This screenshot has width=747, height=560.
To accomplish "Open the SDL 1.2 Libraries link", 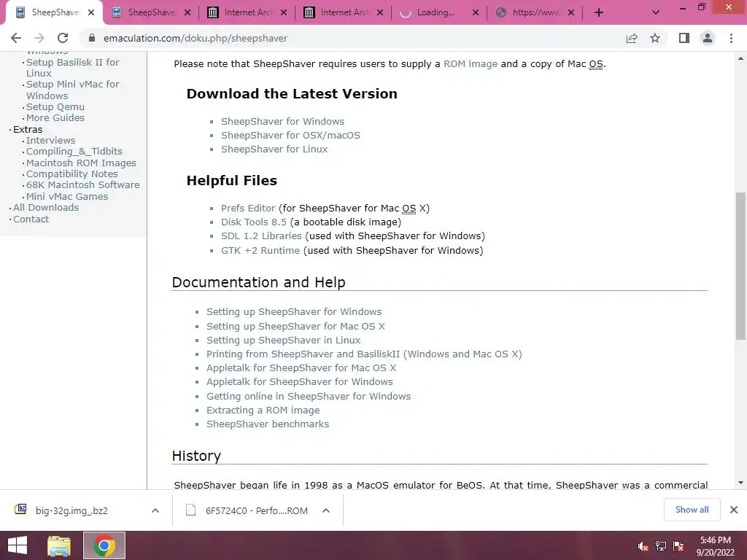I will (x=262, y=236).
